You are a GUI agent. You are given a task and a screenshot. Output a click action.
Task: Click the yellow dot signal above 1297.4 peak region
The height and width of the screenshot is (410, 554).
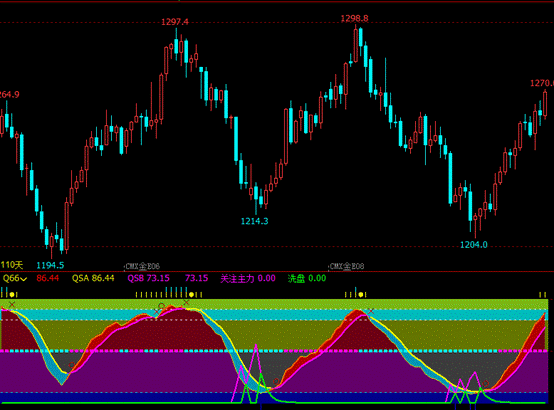191,294
